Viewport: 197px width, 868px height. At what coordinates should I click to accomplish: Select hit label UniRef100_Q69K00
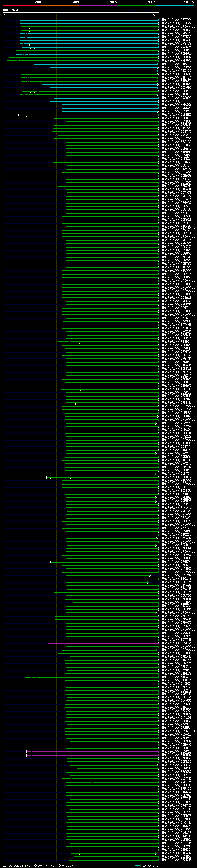(x=176, y=67)
